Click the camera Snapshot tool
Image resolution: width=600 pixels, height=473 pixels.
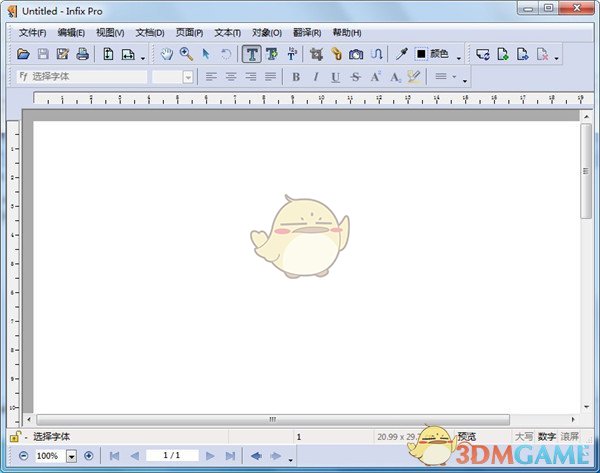pos(356,54)
